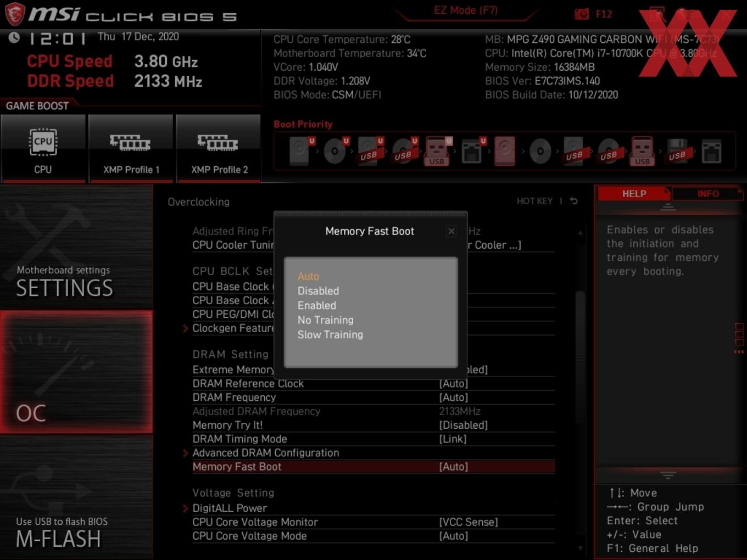Select the DRAM Frequency row label
Viewport: 747px width, 560px height.
[234, 397]
